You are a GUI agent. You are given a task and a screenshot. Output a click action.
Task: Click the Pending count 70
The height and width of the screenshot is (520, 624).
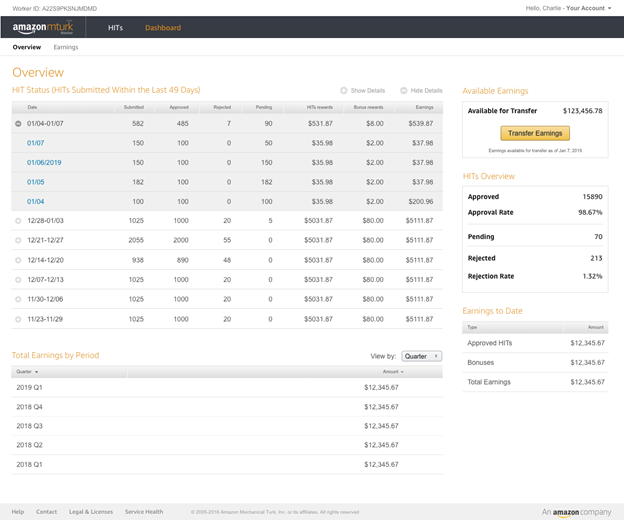click(x=598, y=237)
